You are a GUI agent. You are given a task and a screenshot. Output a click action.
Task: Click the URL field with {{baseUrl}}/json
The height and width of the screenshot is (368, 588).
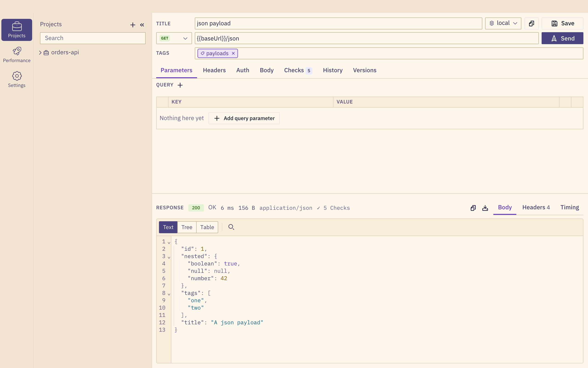[x=367, y=38]
